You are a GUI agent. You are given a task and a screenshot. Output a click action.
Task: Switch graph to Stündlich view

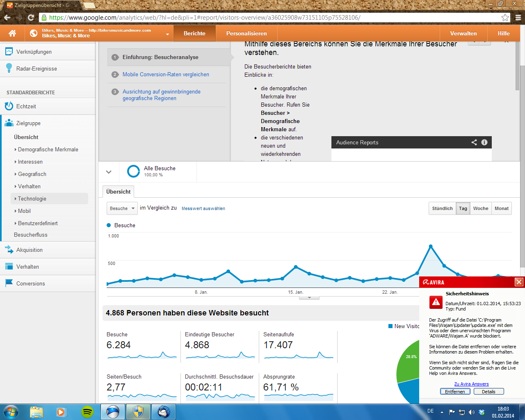pos(442,208)
